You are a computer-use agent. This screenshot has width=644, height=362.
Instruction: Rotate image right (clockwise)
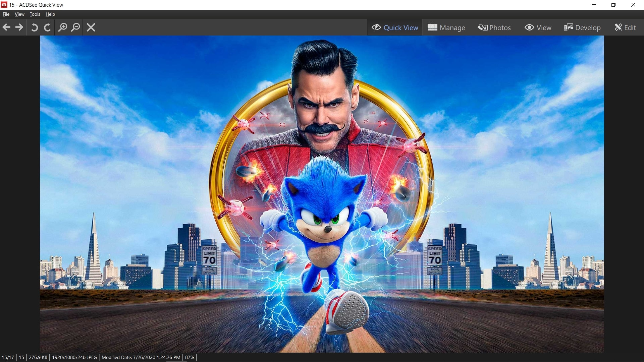(x=47, y=27)
